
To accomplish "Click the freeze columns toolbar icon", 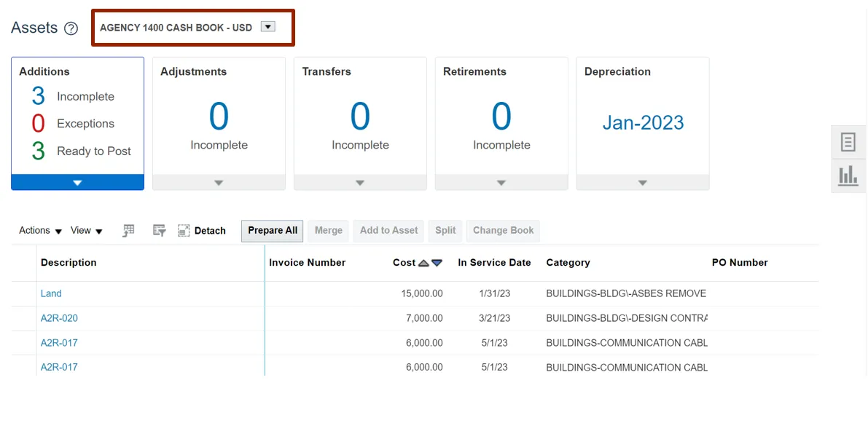I will pos(129,231).
